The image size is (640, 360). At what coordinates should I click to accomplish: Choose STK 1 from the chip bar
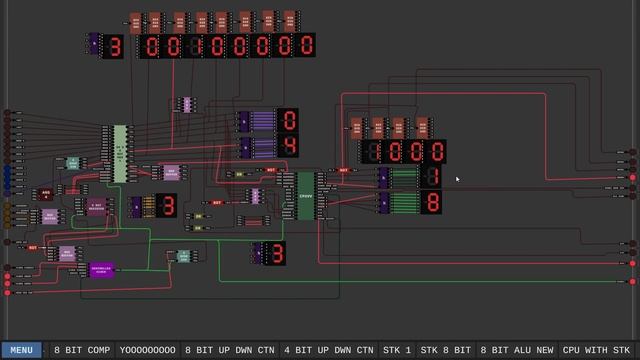(397, 350)
